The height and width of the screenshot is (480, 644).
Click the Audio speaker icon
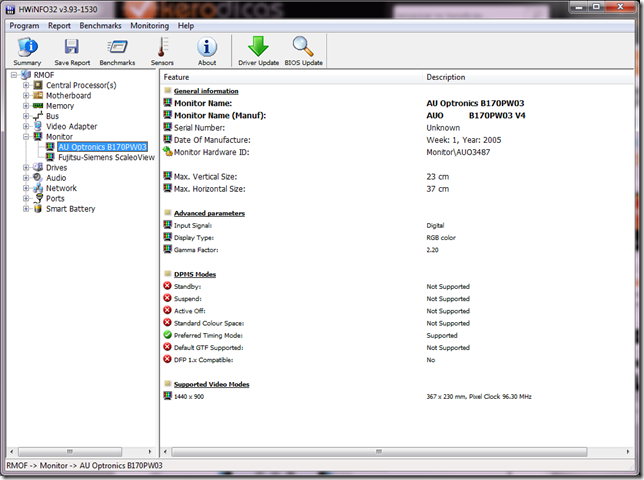(x=38, y=177)
